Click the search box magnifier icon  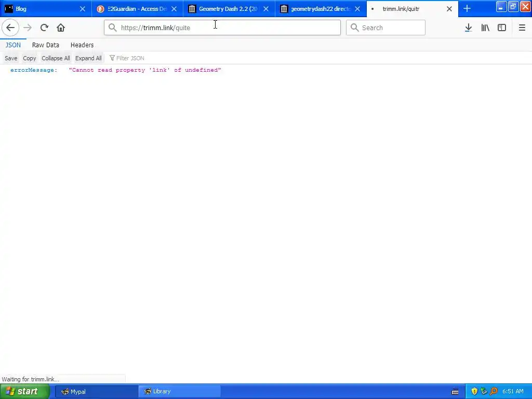[x=354, y=28]
